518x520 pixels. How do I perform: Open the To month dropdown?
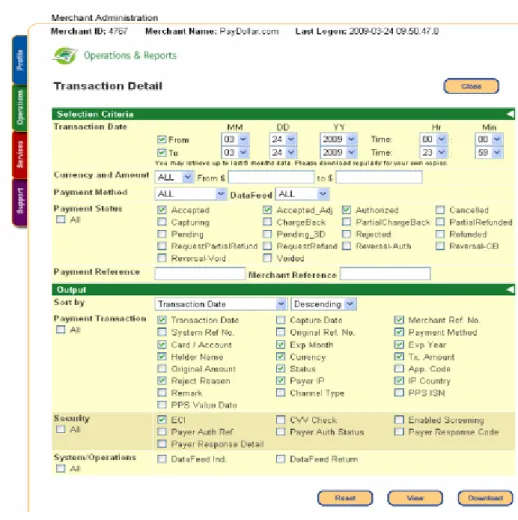(x=235, y=153)
